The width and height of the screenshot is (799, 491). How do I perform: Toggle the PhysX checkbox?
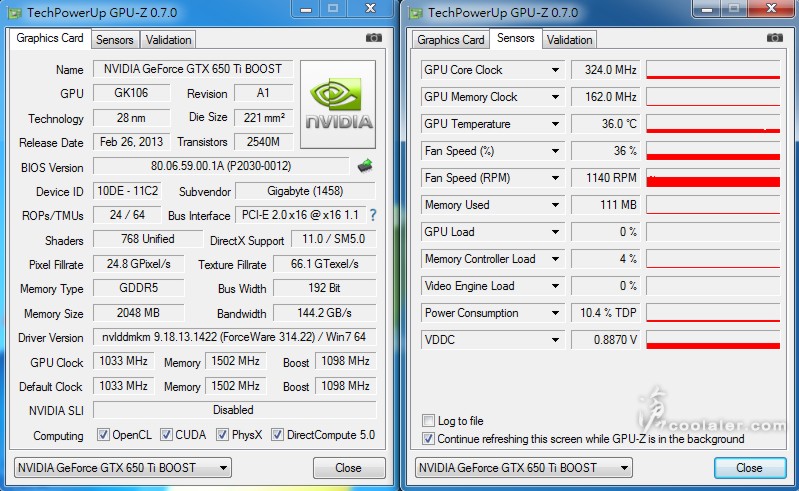click(222, 434)
